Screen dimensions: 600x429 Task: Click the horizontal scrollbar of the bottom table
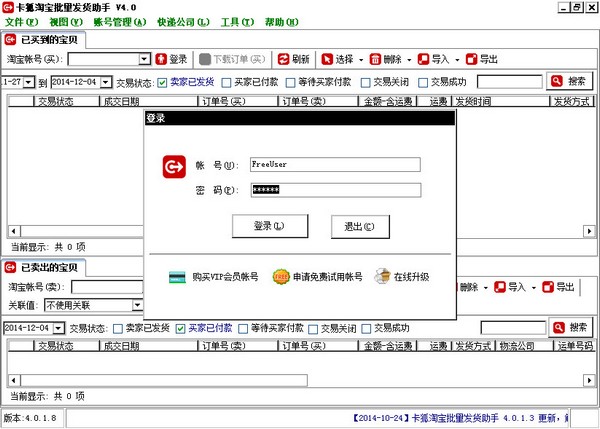pos(300,382)
